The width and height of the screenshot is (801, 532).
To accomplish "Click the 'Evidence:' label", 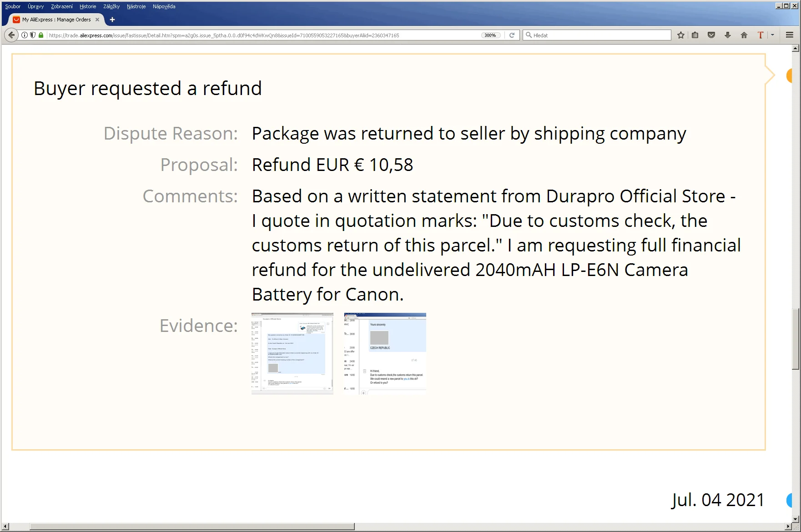I will (198, 326).
